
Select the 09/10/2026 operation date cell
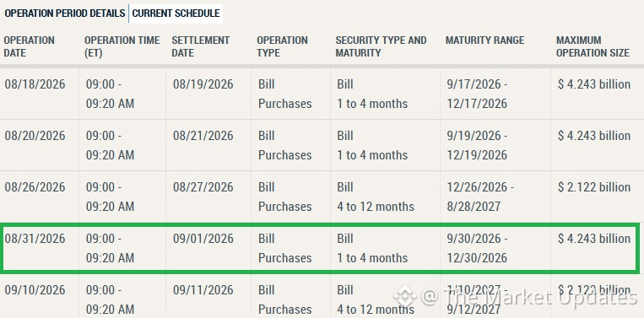(35, 289)
